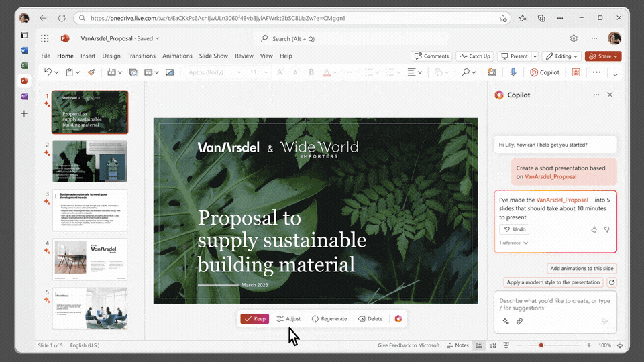This screenshot has height=362, width=644.
Task: Open the Present dropdown arrow
Action: tap(535, 56)
